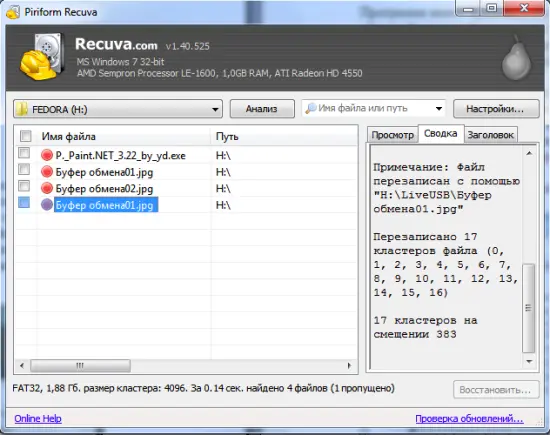The width and height of the screenshot is (550, 435).
Task: Click the Примечание: файл перезаписан note text
Action: pyautogui.click(x=446, y=188)
